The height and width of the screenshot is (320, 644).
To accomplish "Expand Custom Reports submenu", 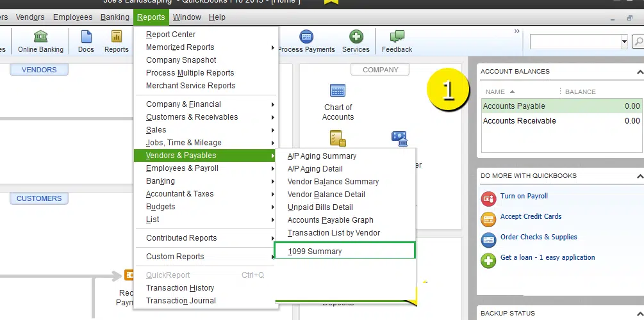I will click(x=206, y=257).
